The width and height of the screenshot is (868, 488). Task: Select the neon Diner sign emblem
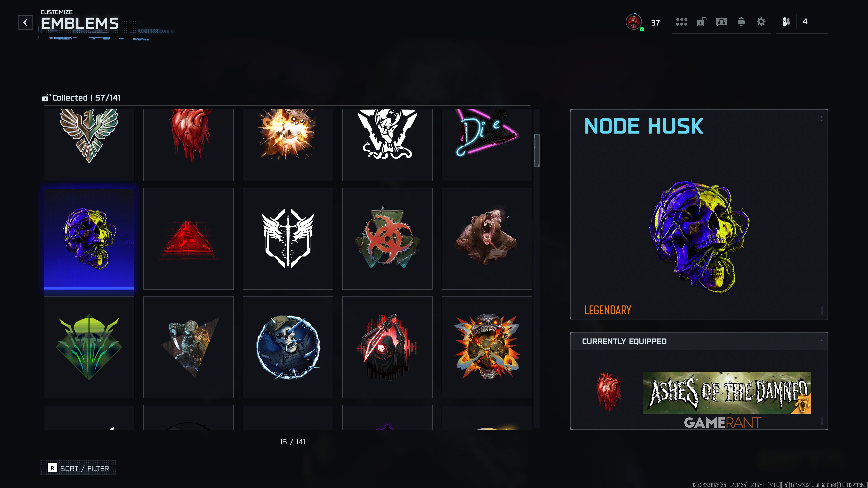[x=487, y=145]
